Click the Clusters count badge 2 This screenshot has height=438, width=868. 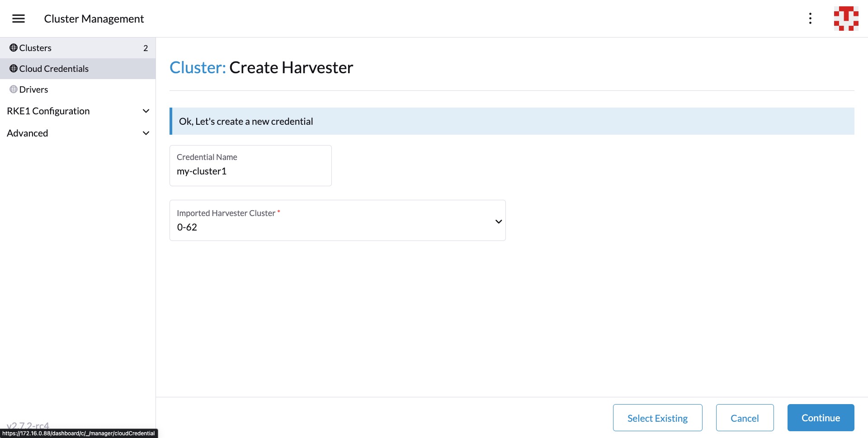(146, 48)
